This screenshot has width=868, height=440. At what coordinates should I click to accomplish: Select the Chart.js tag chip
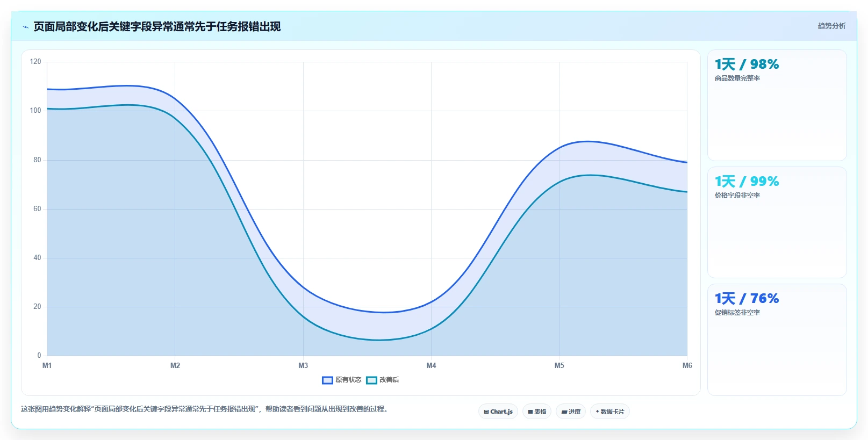[x=498, y=412]
